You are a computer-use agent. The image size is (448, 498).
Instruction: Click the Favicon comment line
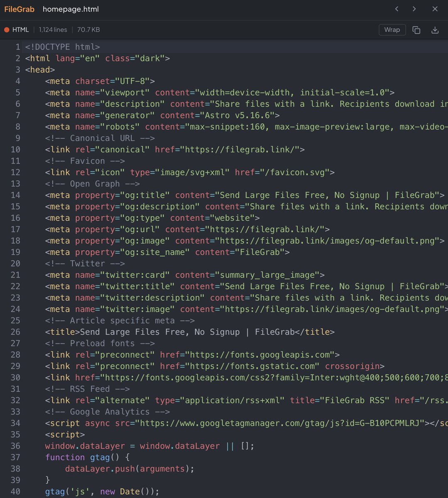pos(85,161)
